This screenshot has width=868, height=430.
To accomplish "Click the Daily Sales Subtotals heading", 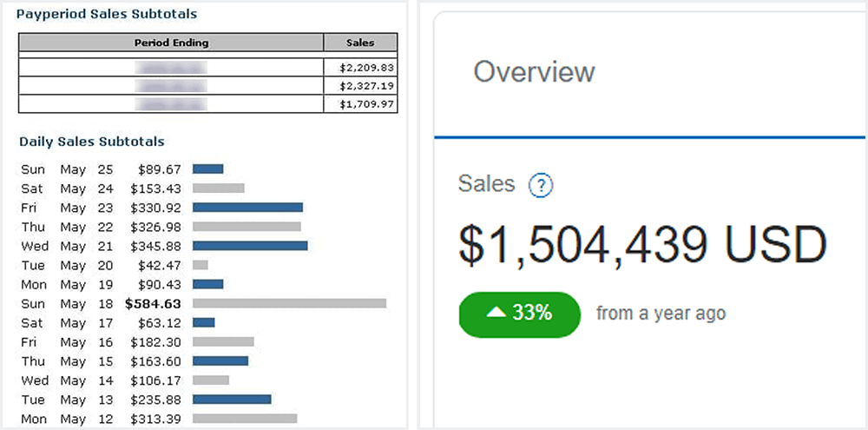I will [x=92, y=141].
